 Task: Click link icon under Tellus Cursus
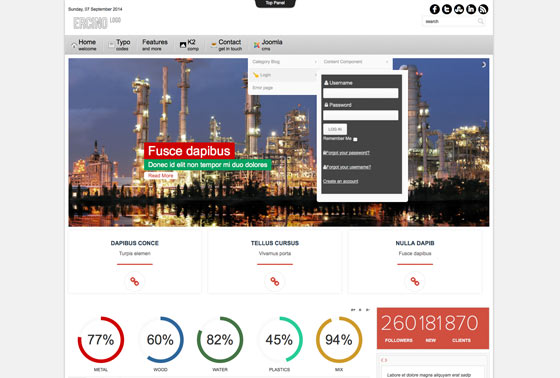pyautogui.click(x=275, y=282)
